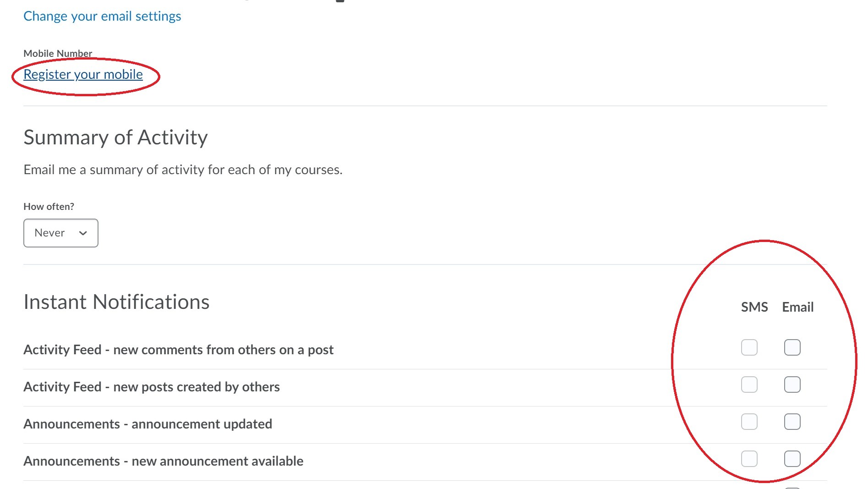868x489 pixels.
Task: Tick Email for announcement updated
Action: 792,422
